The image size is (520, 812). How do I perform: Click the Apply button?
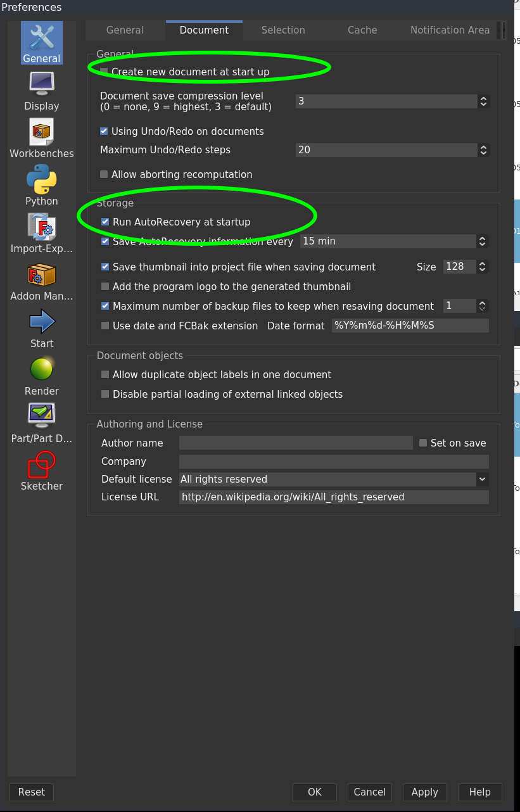(424, 792)
